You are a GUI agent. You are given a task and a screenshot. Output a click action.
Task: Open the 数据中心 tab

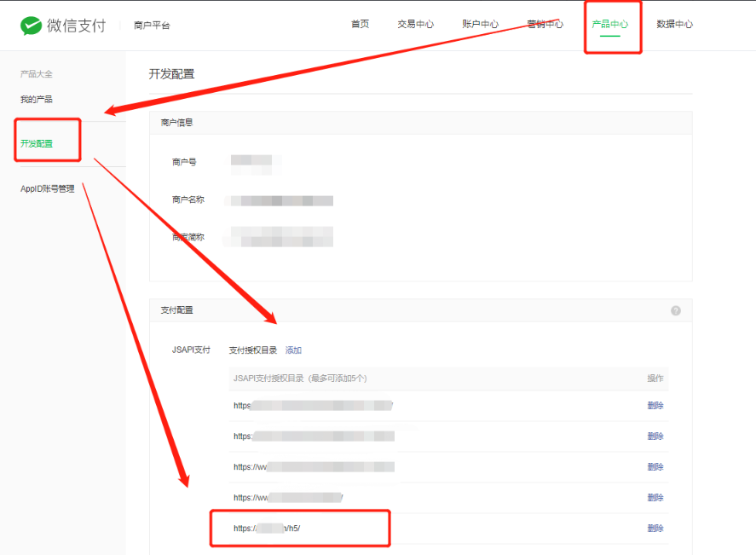coord(674,24)
